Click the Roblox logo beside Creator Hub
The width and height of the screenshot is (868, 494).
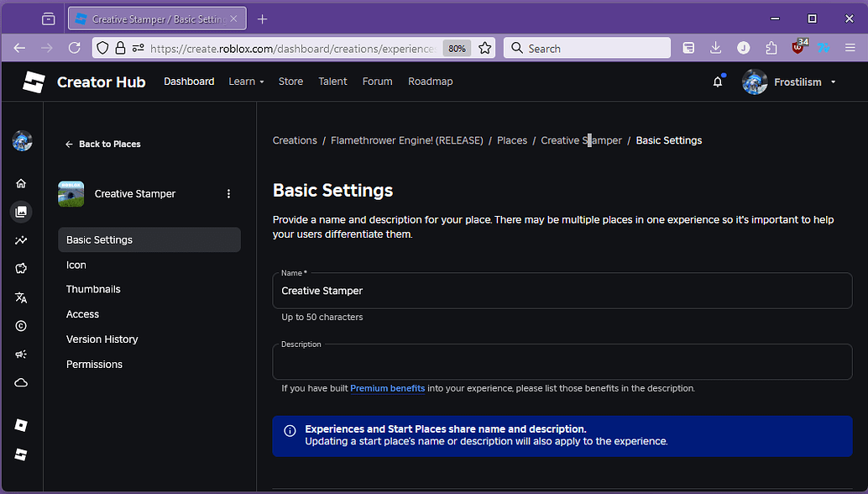click(x=34, y=81)
